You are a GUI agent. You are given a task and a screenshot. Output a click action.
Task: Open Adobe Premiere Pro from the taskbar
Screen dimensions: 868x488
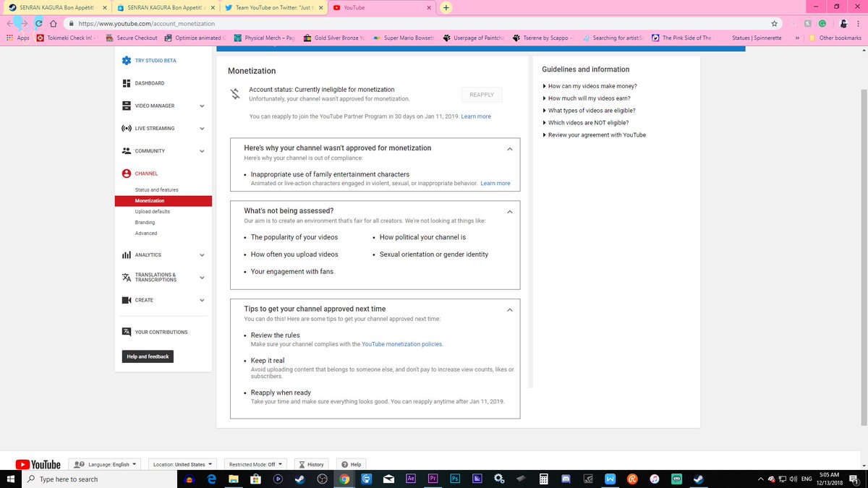pos(433,479)
